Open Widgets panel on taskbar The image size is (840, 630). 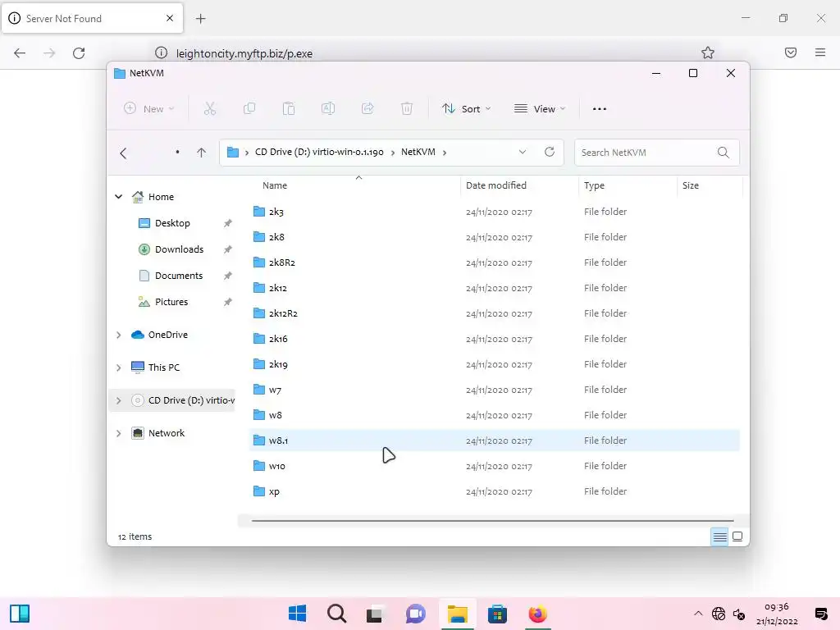pyautogui.click(x=20, y=614)
